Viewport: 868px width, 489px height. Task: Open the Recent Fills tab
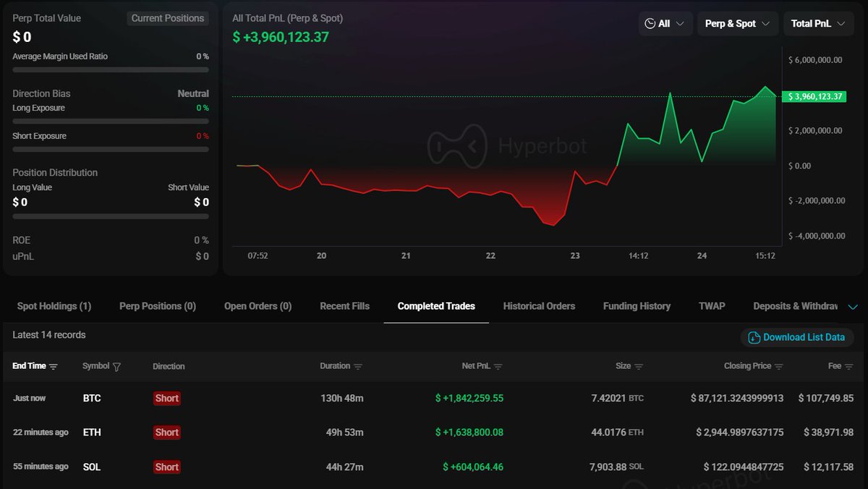click(344, 306)
